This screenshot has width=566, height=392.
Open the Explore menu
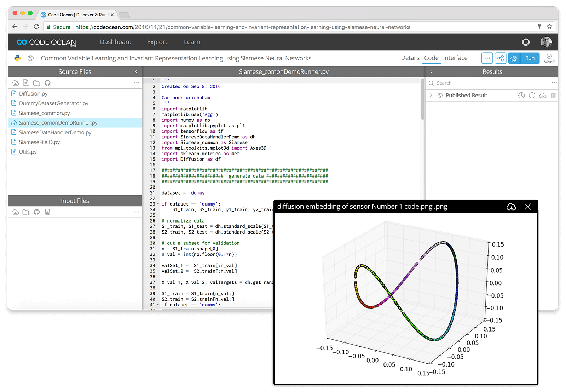point(157,42)
